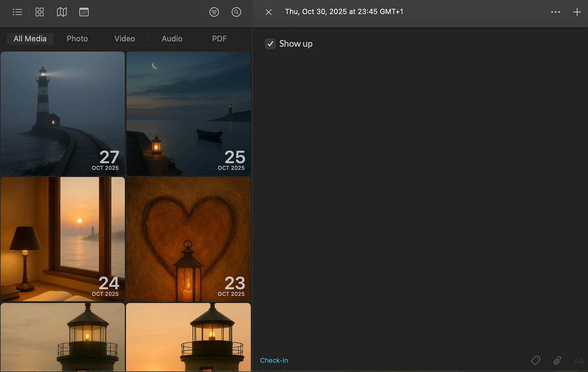Switch to the Video tab
This screenshot has height=372, width=588.
124,39
